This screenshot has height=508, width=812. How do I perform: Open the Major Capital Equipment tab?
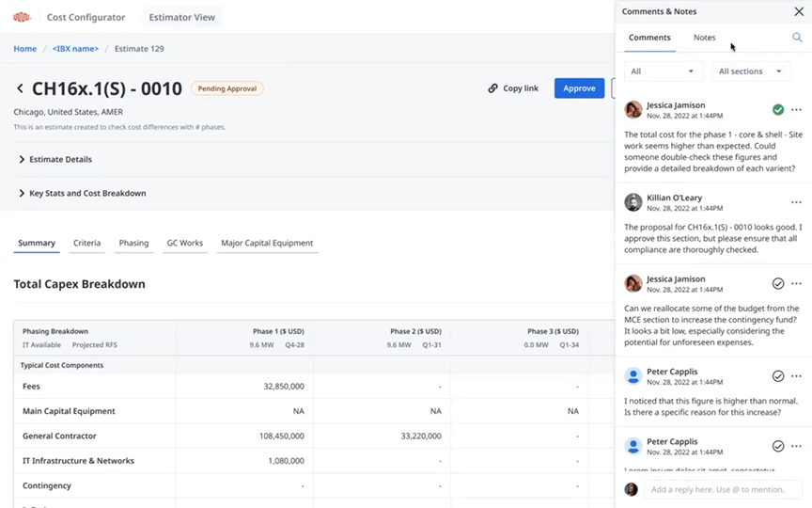coord(267,243)
